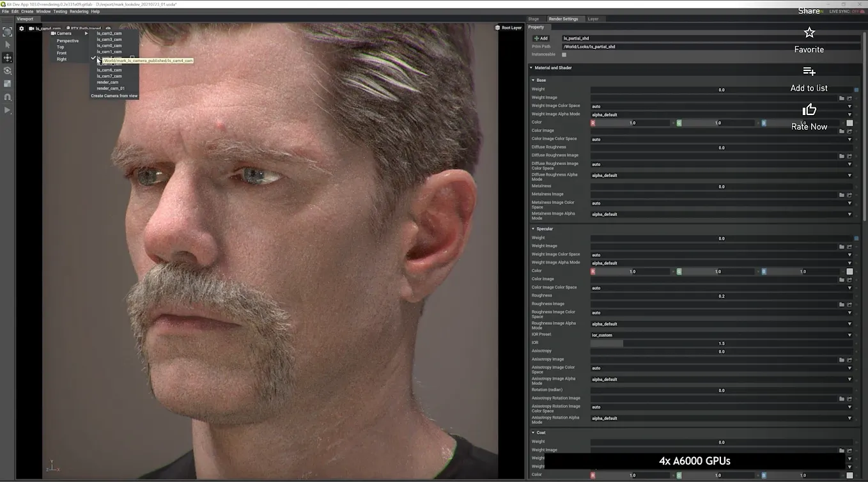Click folder icon for Base Weight Image
The image size is (868, 482).
click(x=842, y=98)
